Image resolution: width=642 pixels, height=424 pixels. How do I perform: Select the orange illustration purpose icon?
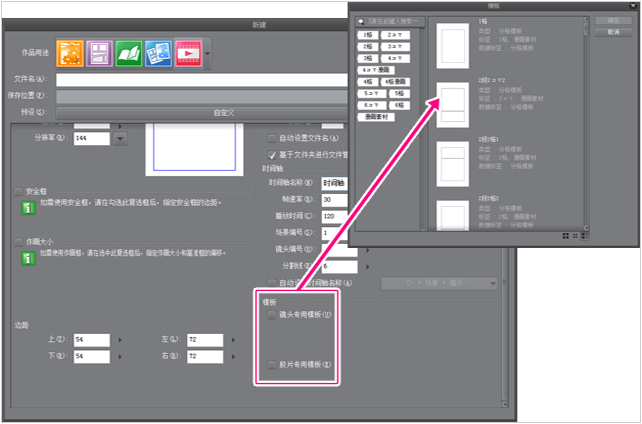click(x=70, y=53)
